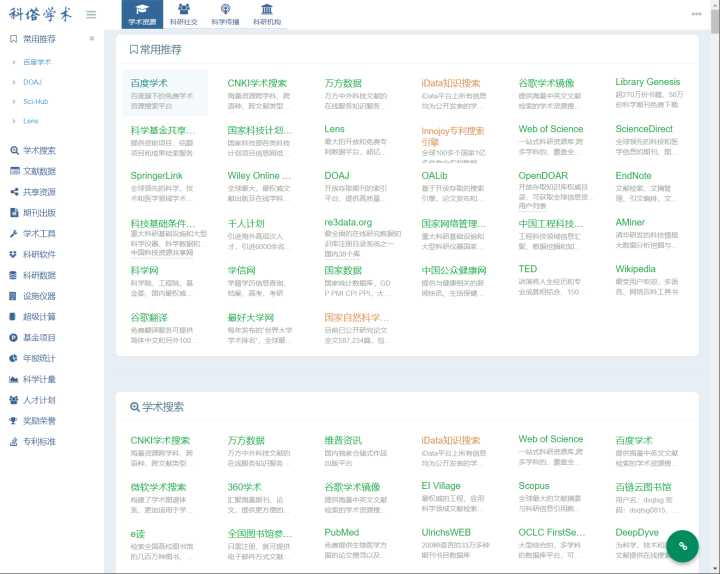Screen dimensions: 720x574
Task: Click the 学术搜索 magnifier icon in sidebar
Action: pos(14,150)
